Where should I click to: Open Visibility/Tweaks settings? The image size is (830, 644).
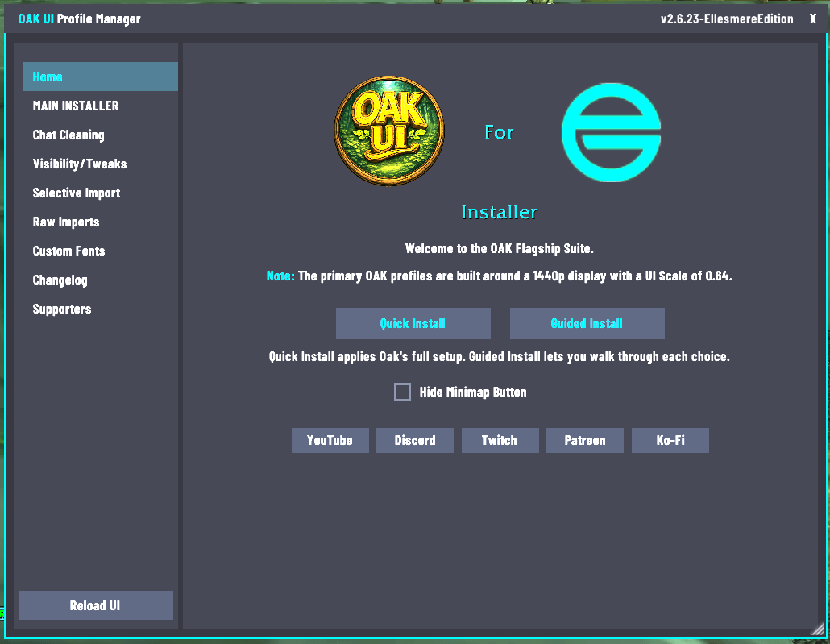[101, 164]
